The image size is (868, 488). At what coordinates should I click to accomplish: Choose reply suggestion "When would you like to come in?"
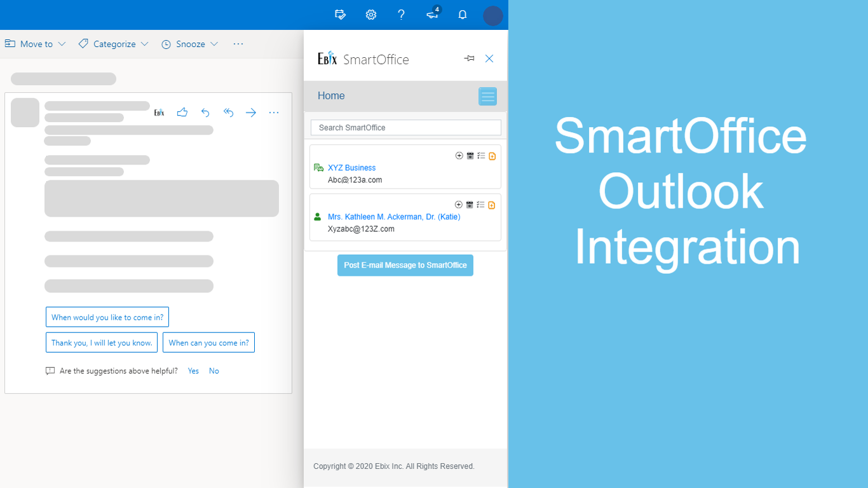[107, 317]
